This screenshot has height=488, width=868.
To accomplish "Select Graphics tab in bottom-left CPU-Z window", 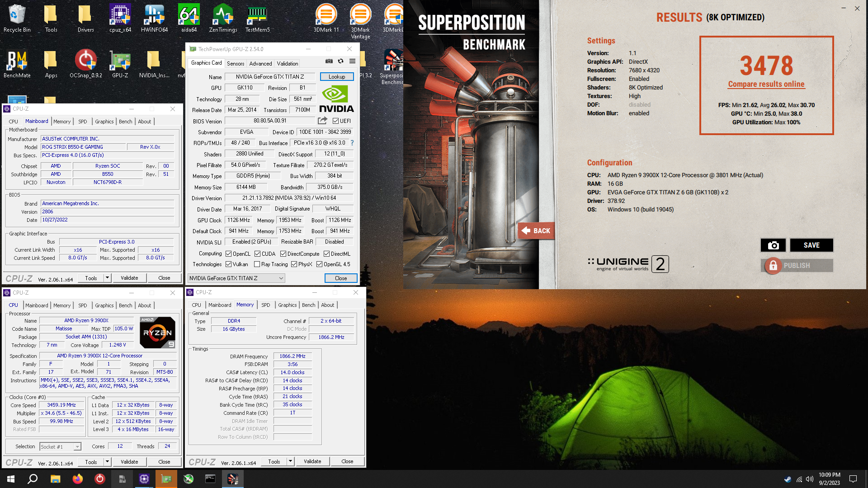I will tap(104, 305).
